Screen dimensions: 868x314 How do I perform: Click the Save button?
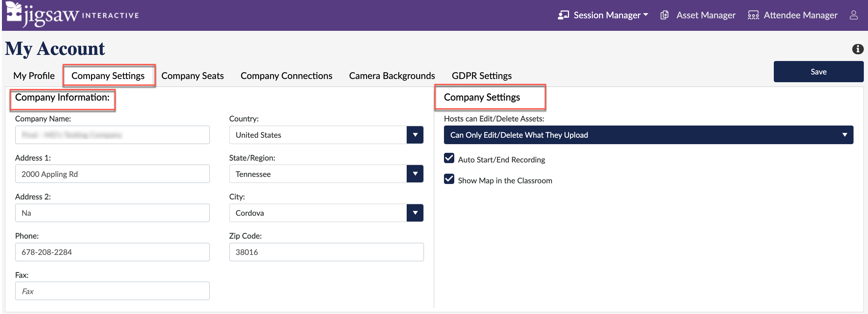click(x=818, y=72)
